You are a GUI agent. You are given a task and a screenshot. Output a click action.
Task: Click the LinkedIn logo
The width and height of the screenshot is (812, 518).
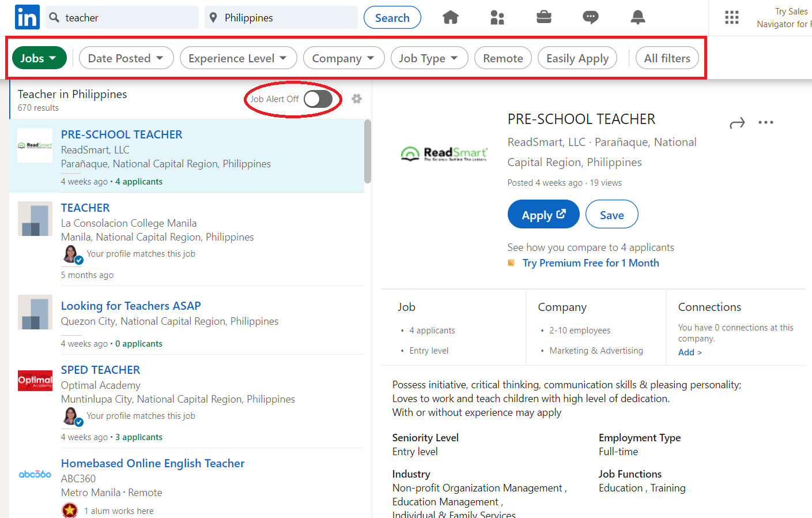[x=27, y=17]
